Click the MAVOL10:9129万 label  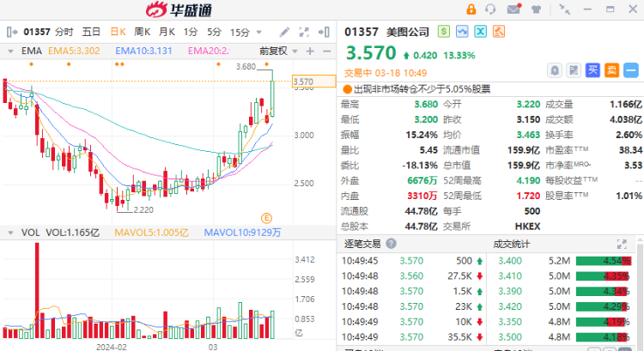[x=242, y=233]
